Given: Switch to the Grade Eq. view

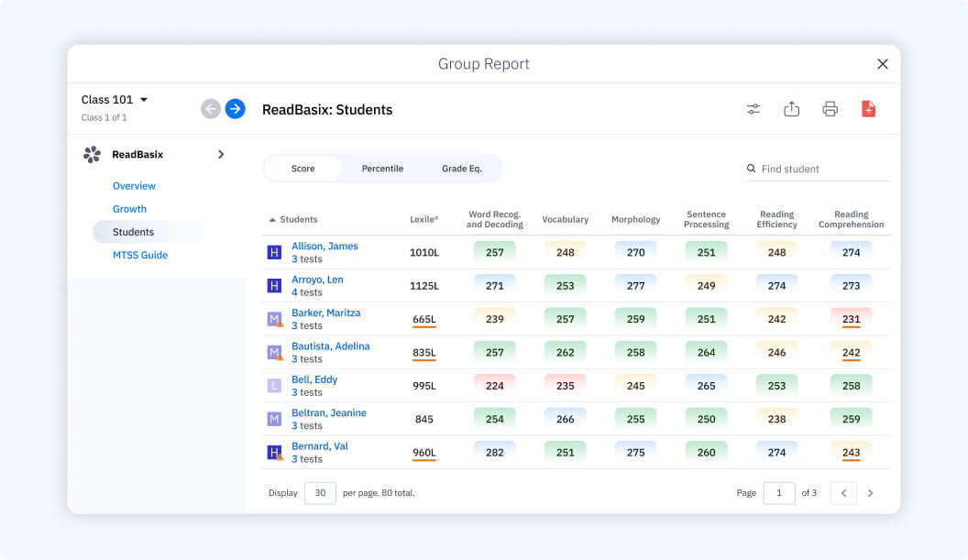Looking at the screenshot, I should [x=462, y=169].
